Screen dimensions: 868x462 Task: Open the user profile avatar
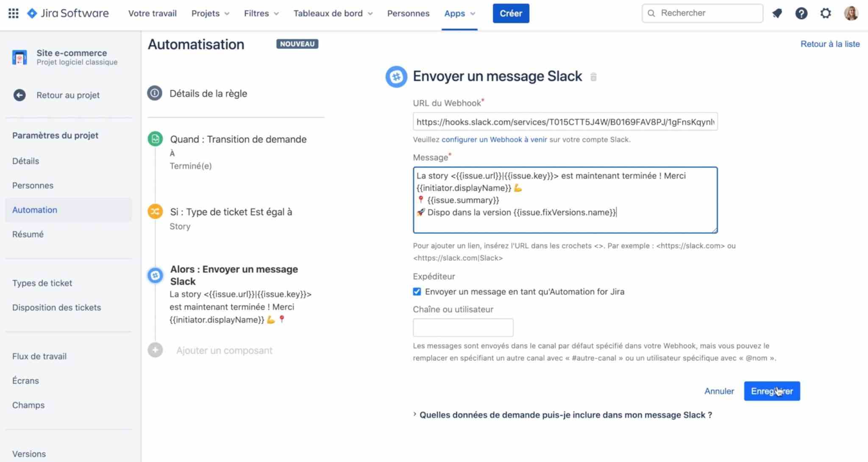pos(851,13)
